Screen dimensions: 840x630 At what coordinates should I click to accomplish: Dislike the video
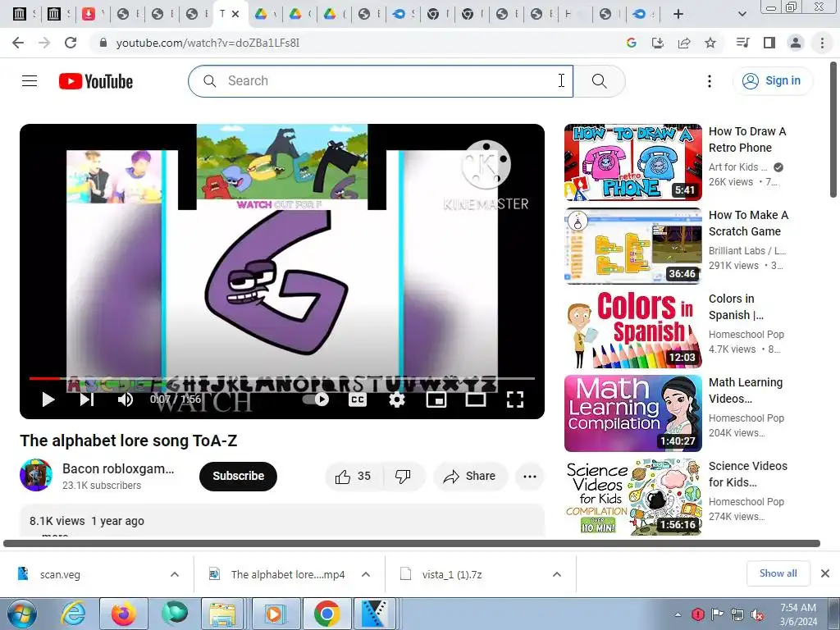403,477
